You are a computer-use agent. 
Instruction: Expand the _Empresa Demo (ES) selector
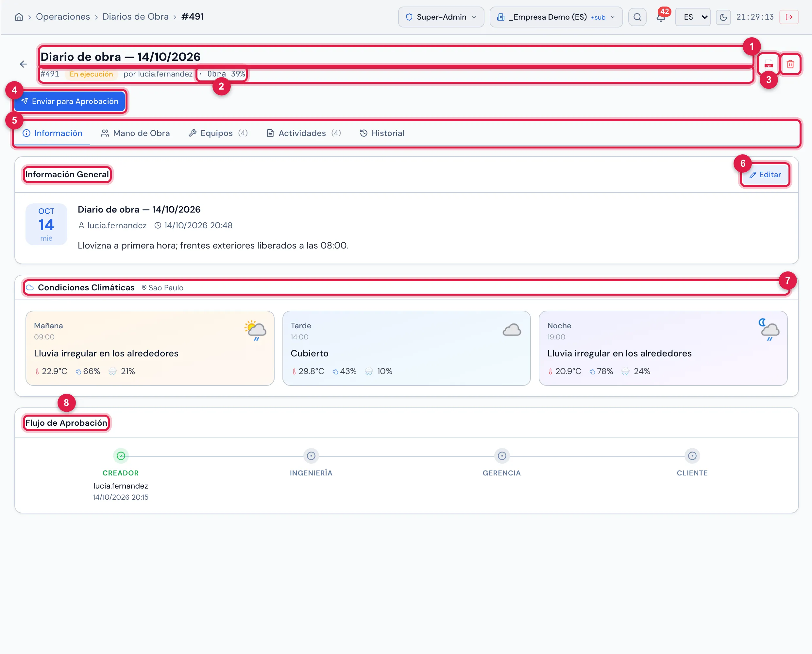point(556,17)
